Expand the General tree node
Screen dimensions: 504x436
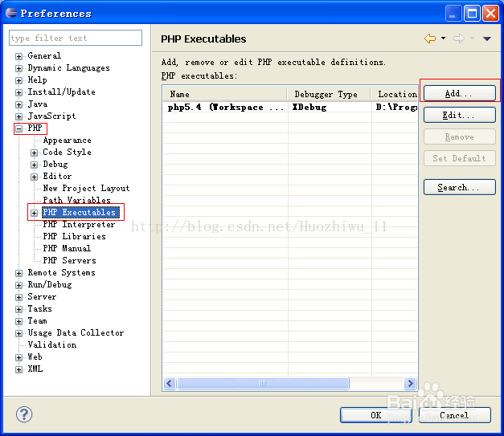coord(19,56)
